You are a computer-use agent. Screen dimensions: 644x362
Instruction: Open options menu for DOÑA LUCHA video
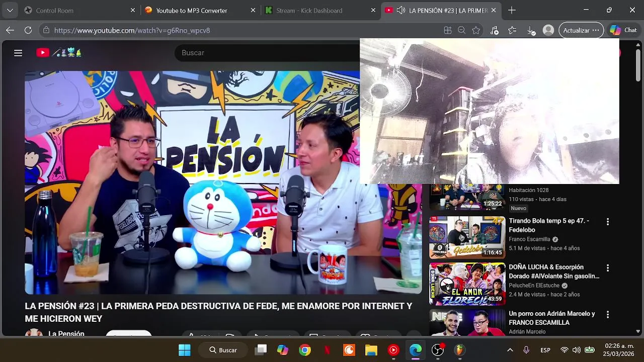coord(608,268)
